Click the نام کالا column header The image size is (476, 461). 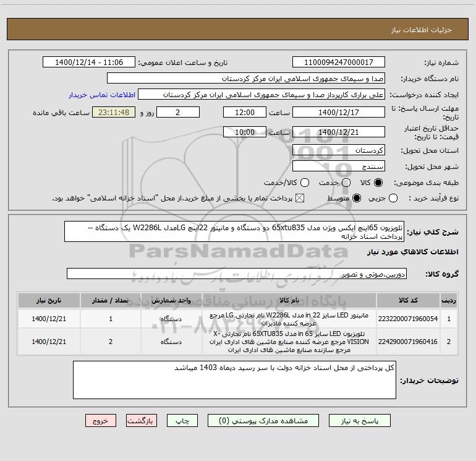[x=289, y=300]
